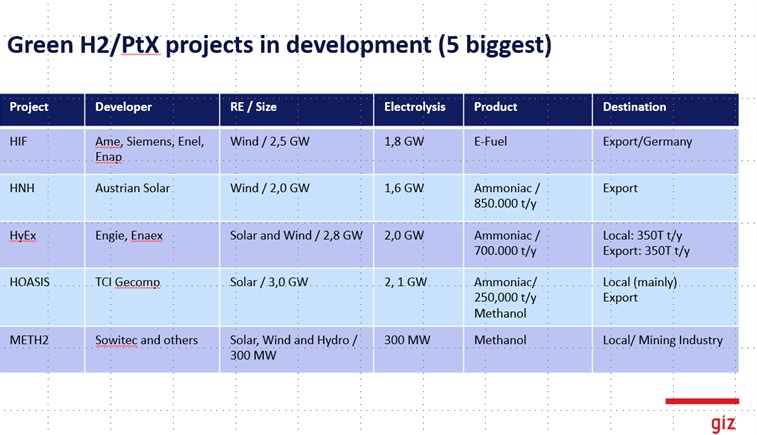The image size is (757, 435).
Task: Select the 'Product' column header
Action: pyautogui.click(x=528, y=110)
